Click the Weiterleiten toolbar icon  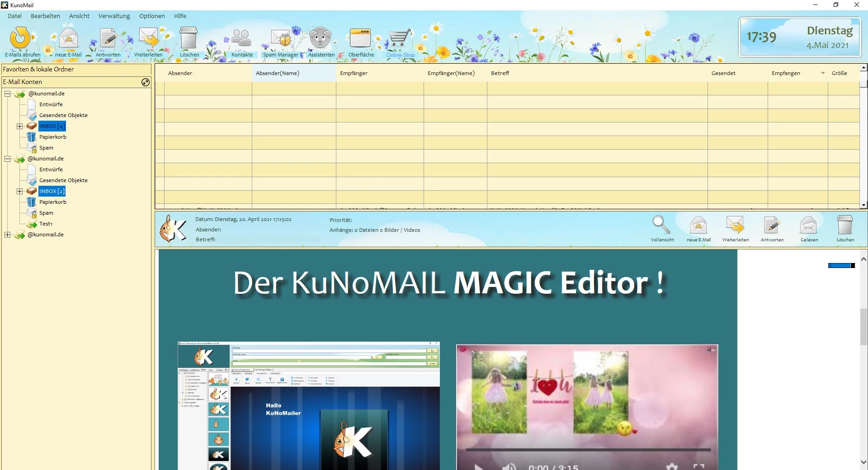(x=148, y=38)
